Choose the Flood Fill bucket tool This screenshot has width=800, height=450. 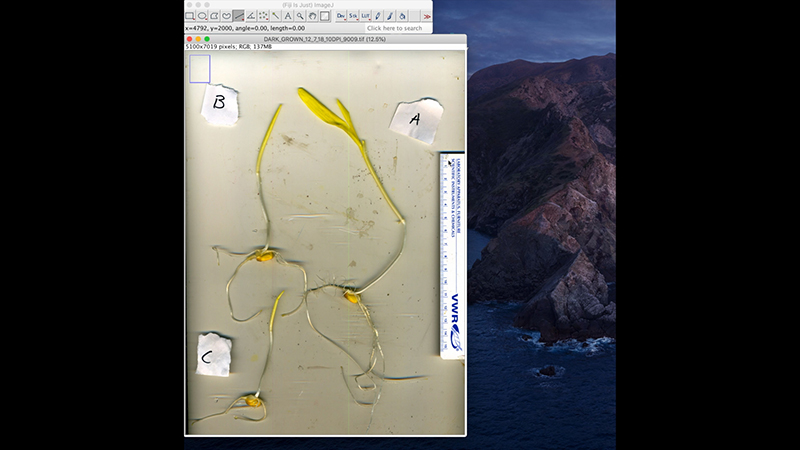[x=402, y=16]
